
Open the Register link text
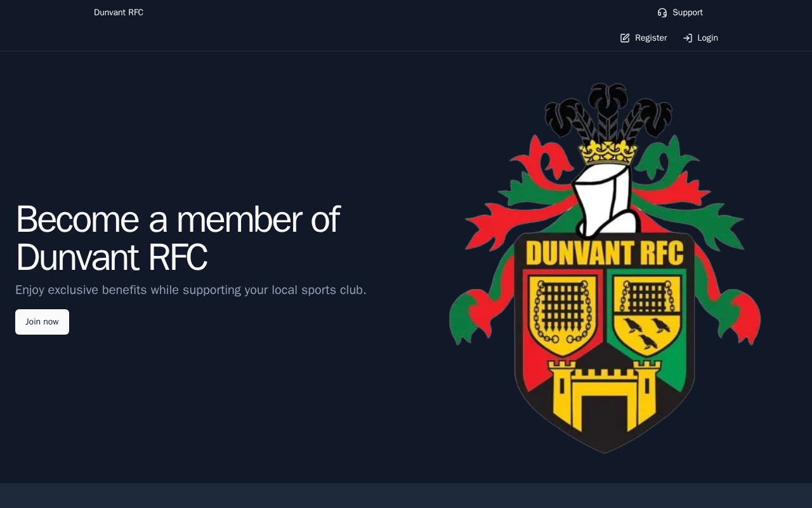tap(651, 38)
